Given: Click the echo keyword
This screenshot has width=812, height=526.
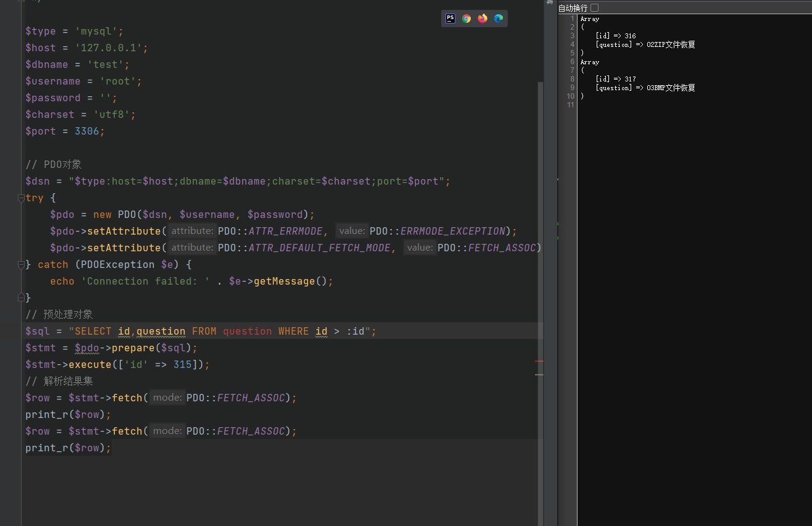Looking at the screenshot, I should click(62, 281).
